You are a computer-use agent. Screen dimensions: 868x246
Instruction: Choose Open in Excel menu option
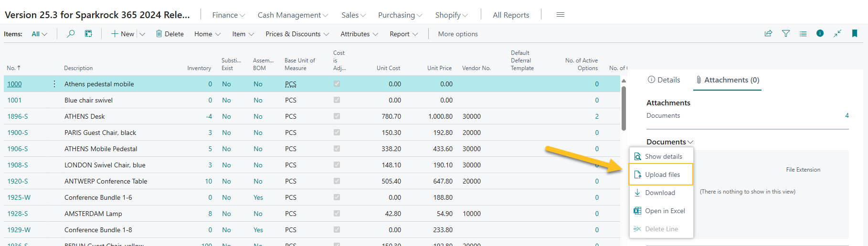coord(664,211)
